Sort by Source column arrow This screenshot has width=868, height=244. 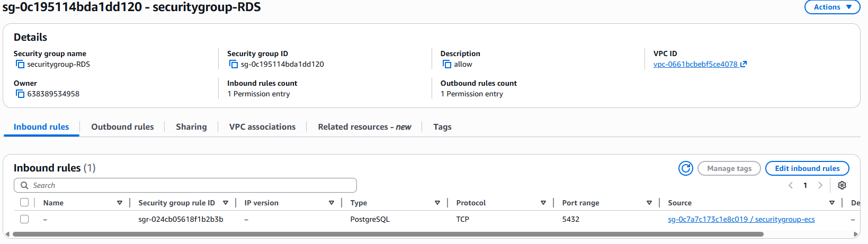(832, 203)
